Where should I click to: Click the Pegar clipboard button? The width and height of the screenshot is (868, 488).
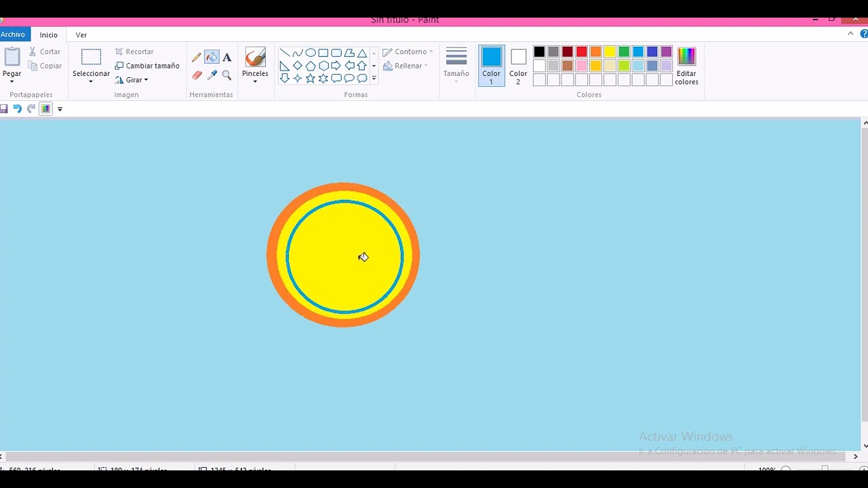[12, 58]
